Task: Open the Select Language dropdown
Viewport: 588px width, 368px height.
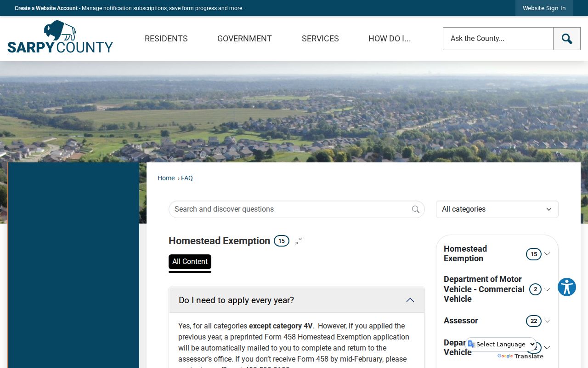Action: pyautogui.click(x=502, y=344)
